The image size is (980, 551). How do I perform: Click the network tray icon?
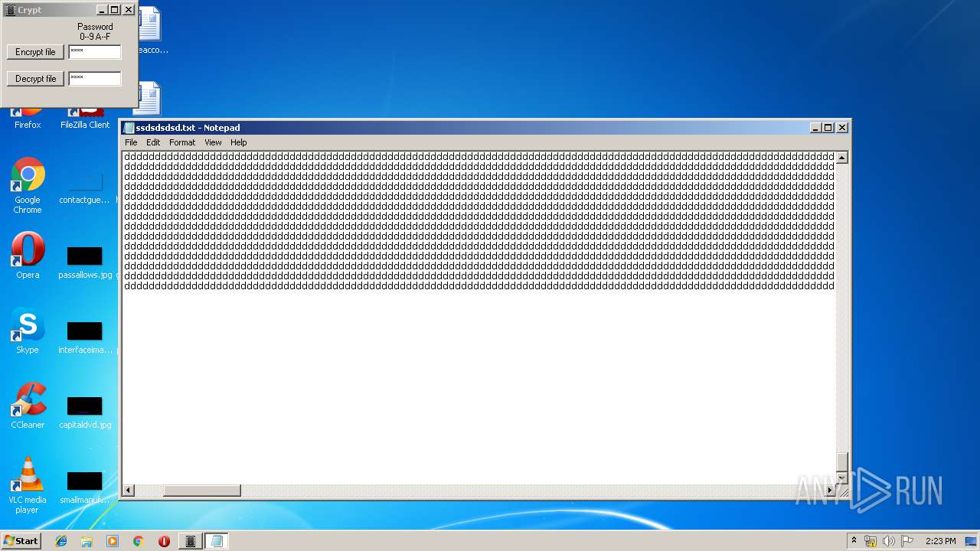pos(871,541)
